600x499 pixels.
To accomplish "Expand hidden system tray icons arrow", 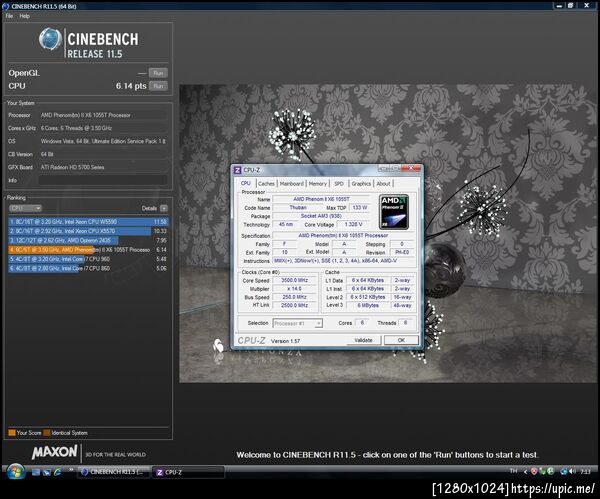I will pos(525,472).
